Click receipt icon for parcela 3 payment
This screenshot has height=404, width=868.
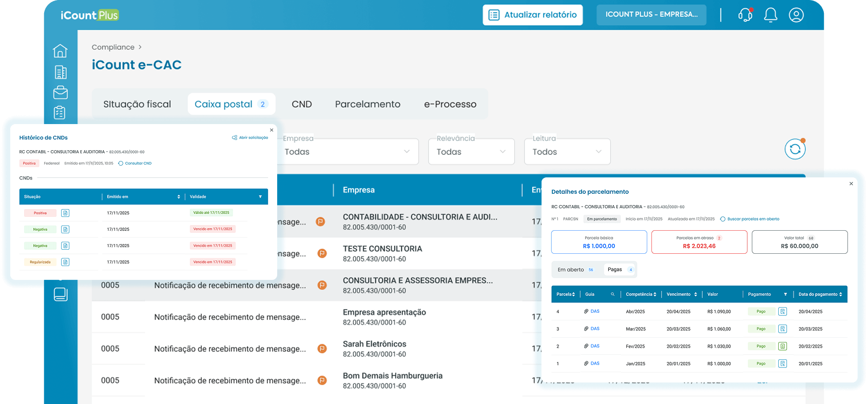[782, 329]
